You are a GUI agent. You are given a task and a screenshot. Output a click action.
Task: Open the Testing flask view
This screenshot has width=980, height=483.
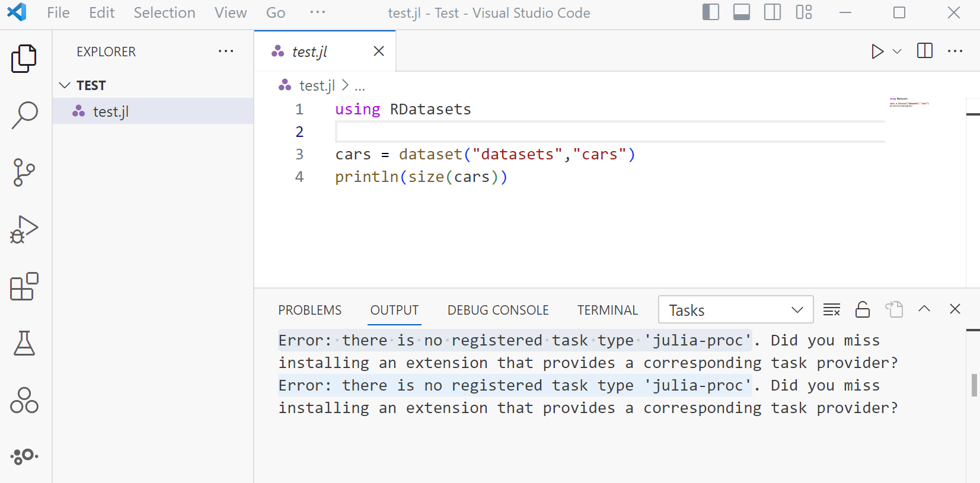(x=24, y=343)
